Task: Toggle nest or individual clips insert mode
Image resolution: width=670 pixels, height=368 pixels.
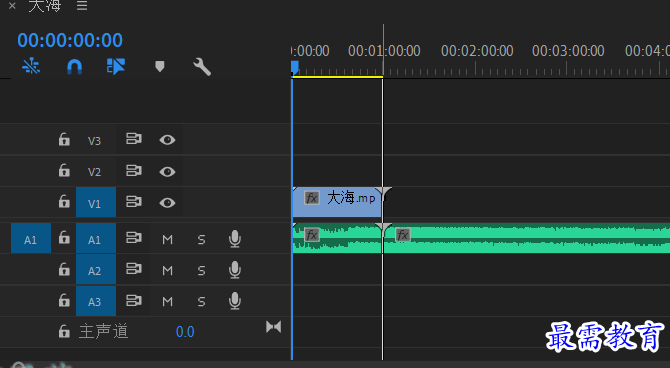Action: click(x=31, y=66)
